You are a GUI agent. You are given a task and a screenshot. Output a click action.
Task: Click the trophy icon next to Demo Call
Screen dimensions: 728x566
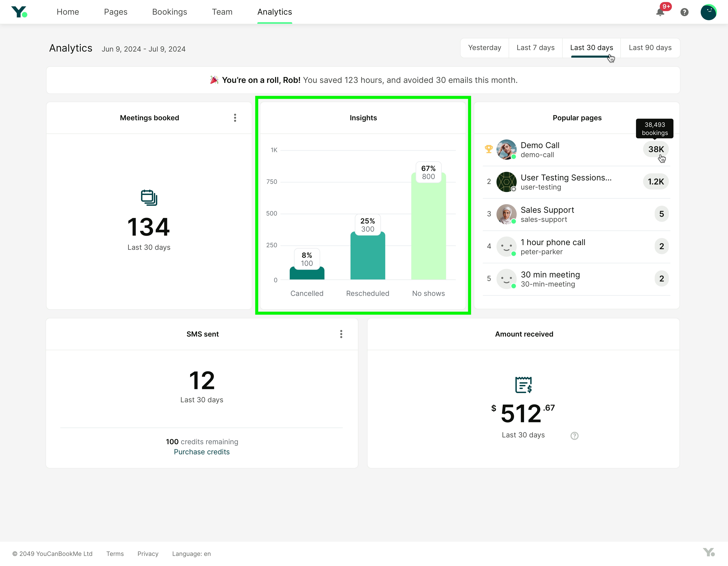coord(489,149)
